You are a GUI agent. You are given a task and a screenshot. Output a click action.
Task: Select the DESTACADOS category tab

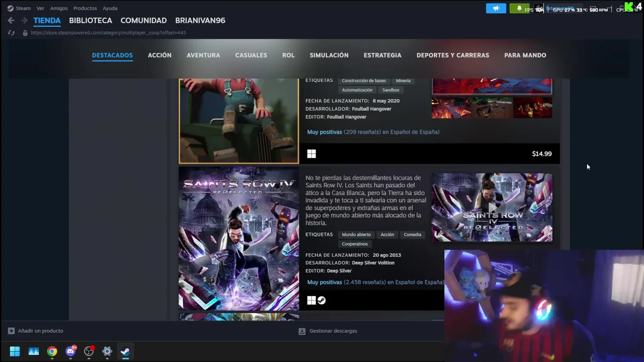pyautogui.click(x=112, y=55)
